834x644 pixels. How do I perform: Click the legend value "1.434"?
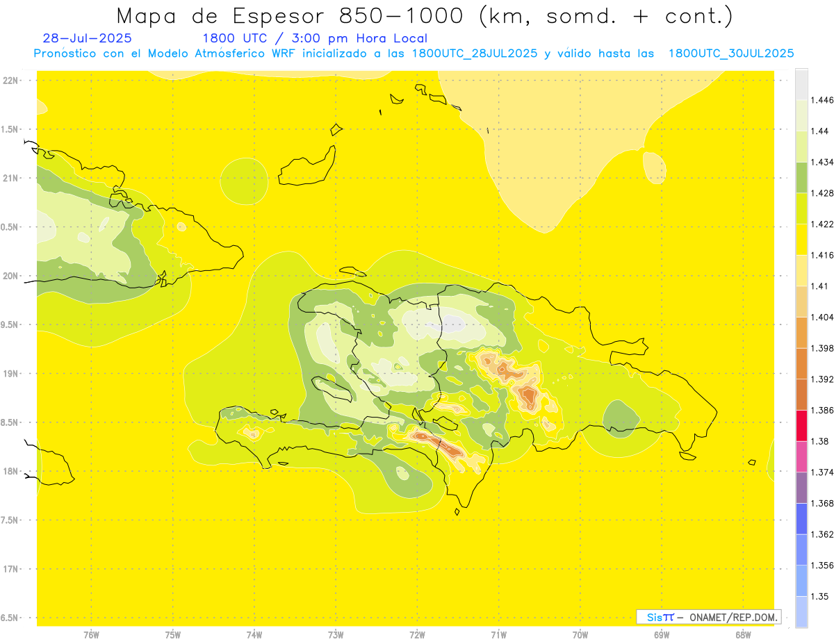[824, 162]
